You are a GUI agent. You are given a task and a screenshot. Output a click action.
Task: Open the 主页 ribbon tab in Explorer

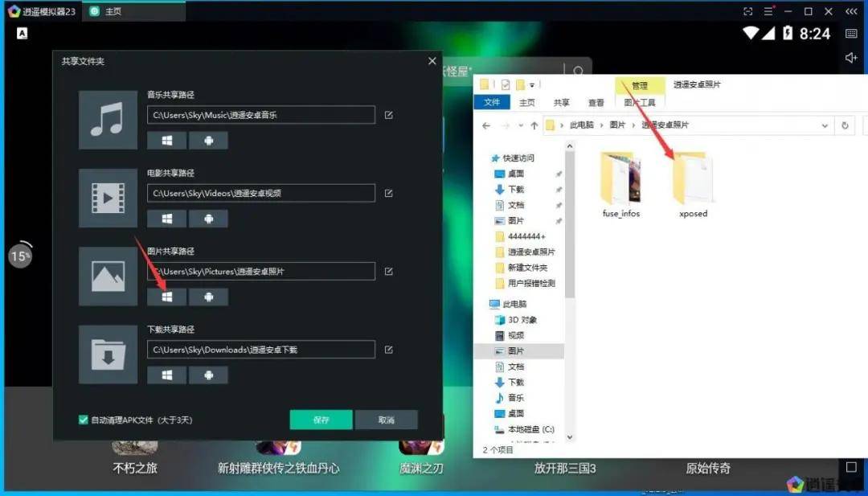527,102
